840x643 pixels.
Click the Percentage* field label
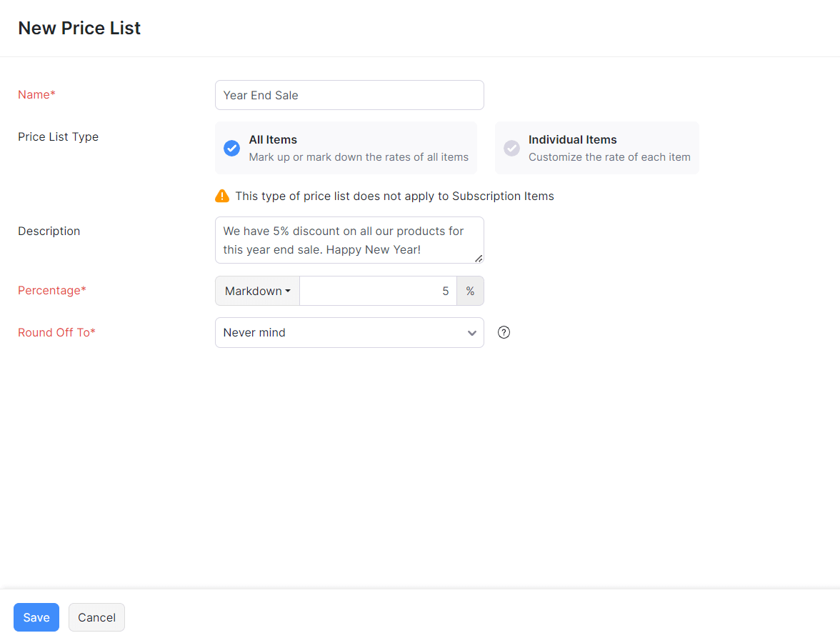point(51,290)
